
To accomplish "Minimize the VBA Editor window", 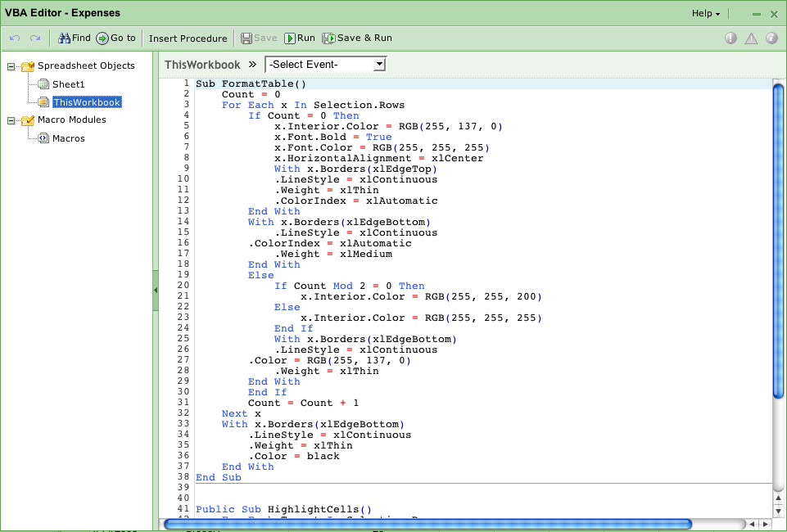I will point(757,14).
